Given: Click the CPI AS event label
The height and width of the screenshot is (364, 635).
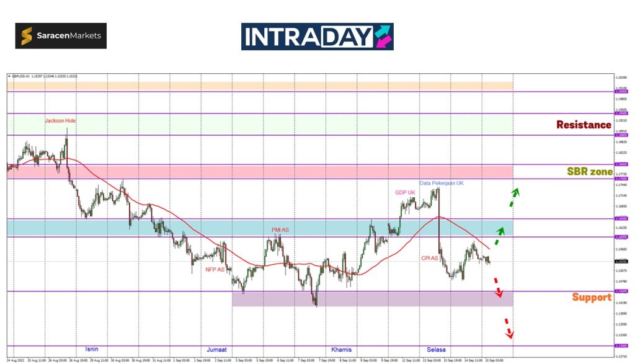Looking at the screenshot, I should coord(430,258).
